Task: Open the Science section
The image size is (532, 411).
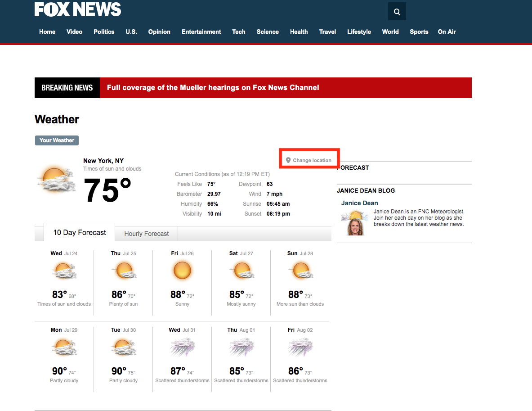Action: tap(268, 32)
